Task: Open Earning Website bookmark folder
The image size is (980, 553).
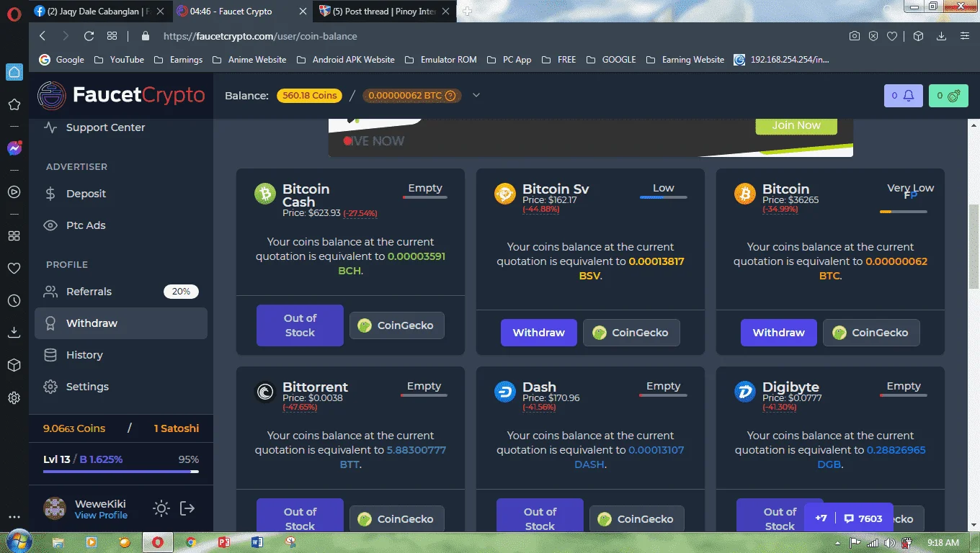Action: pos(685,60)
